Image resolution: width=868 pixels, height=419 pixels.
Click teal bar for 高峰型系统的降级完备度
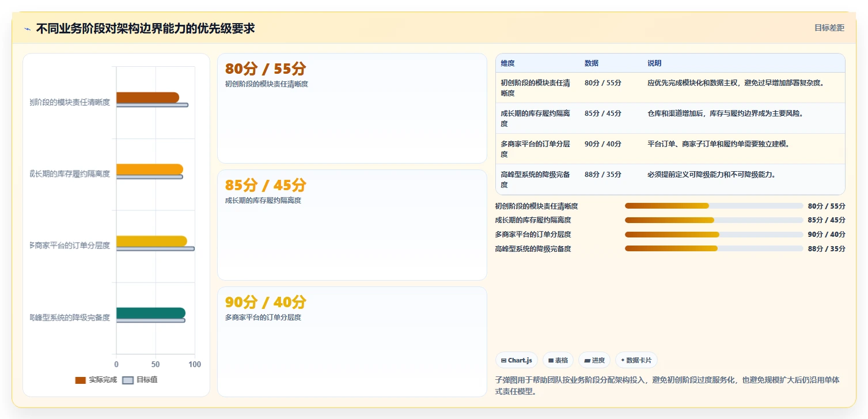(151, 313)
